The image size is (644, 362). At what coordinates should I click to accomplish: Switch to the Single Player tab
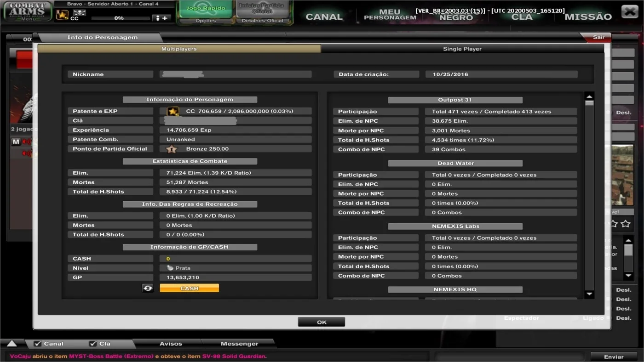[x=462, y=49]
